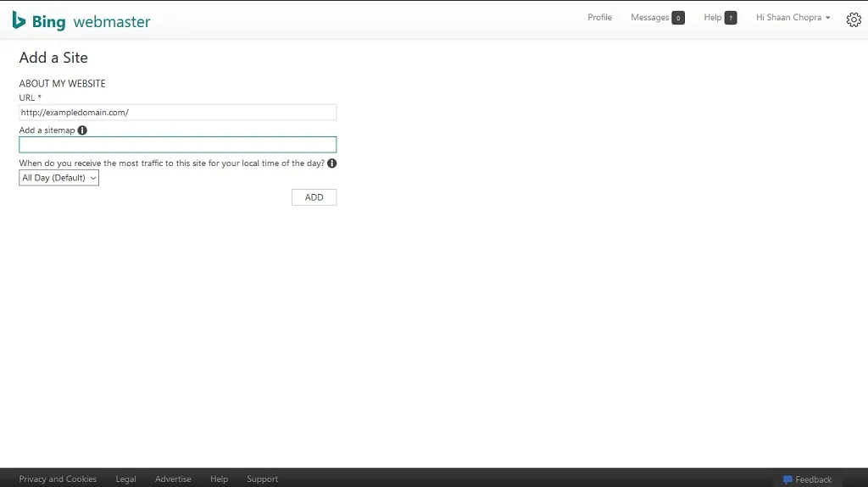This screenshot has height=487, width=868.
Task: Open Privacy and Cookies link
Action: pyautogui.click(x=58, y=479)
